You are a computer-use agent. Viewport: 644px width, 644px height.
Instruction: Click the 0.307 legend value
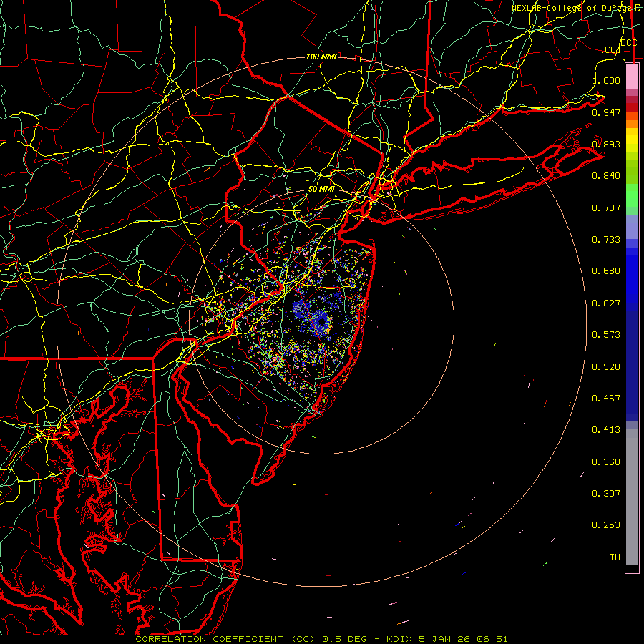606,494
